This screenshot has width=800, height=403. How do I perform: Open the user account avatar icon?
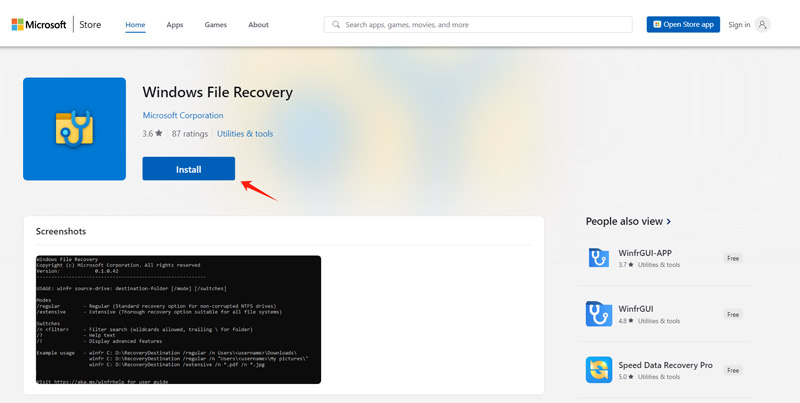[762, 24]
